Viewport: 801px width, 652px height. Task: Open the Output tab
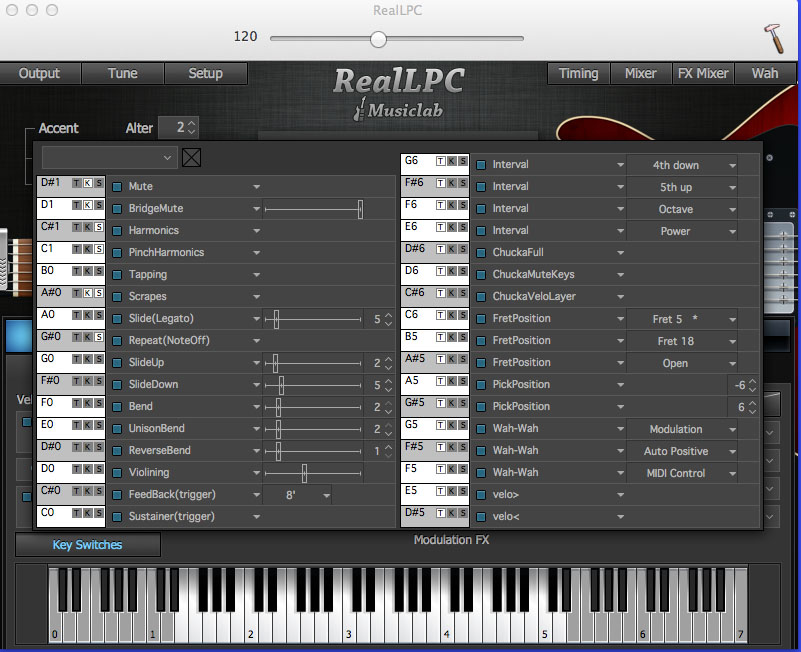click(40, 74)
